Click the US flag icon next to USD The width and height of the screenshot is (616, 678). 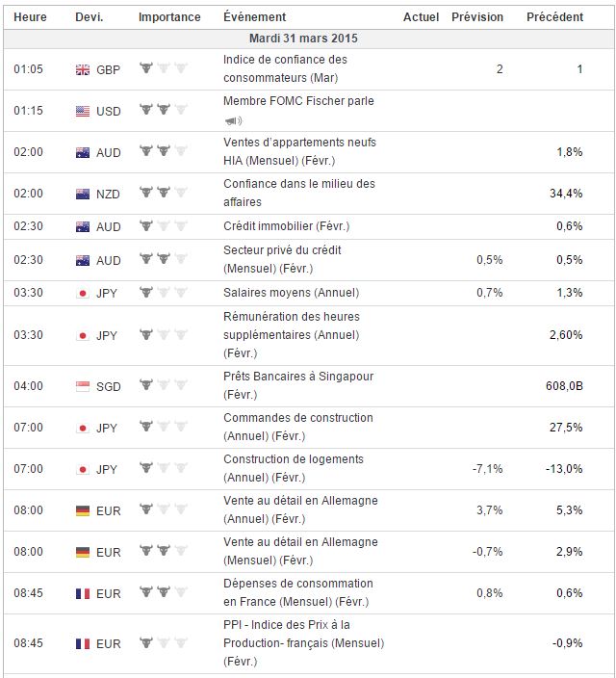[x=83, y=111]
